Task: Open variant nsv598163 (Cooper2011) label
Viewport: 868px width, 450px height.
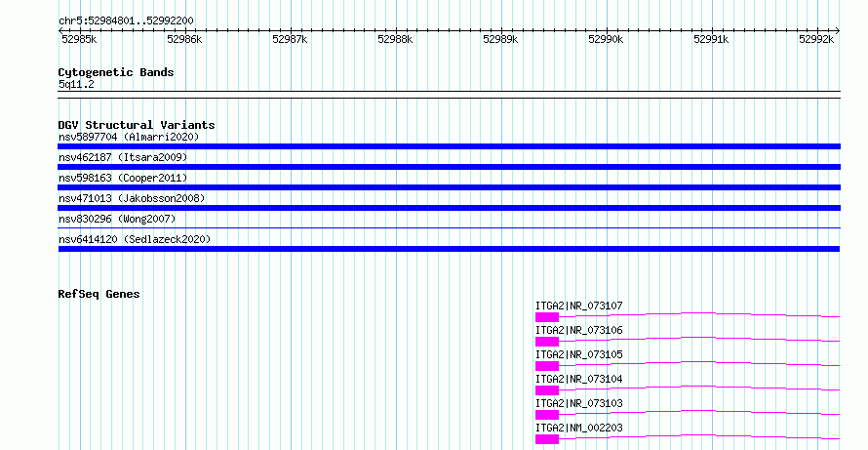Action: 123,178
